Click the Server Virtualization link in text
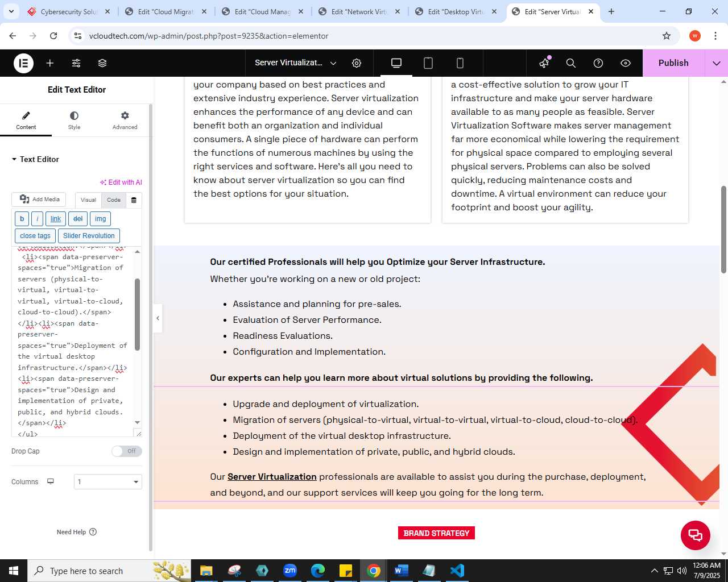Image resolution: width=728 pixels, height=582 pixels. tap(272, 477)
